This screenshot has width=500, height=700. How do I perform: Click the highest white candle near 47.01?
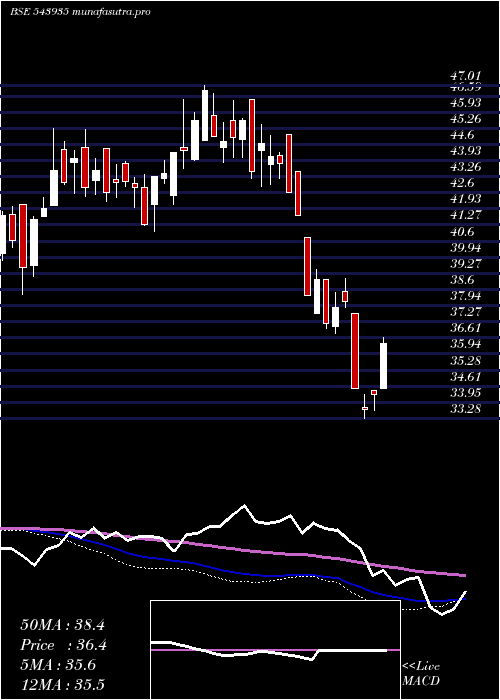[x=205, y=115]
